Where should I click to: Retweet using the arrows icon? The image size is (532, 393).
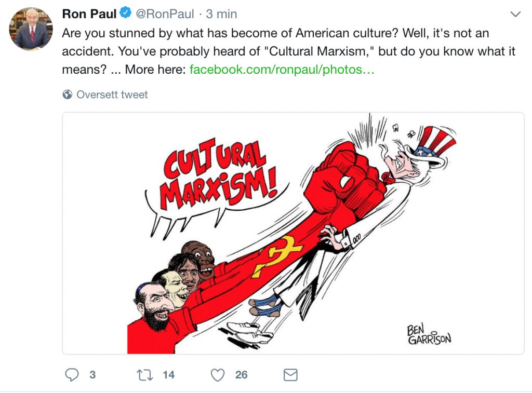tap(145, 375)
